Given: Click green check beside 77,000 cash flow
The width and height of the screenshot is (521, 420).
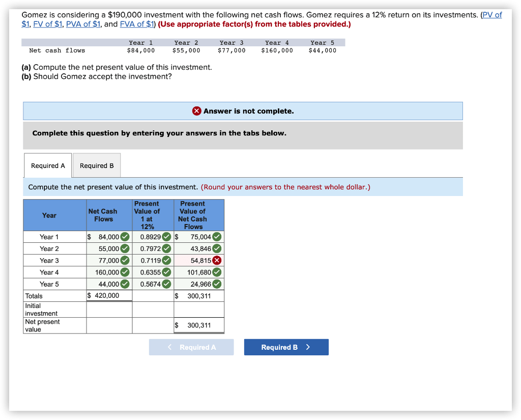Looking at the screenshot, I should pos(125,260).
